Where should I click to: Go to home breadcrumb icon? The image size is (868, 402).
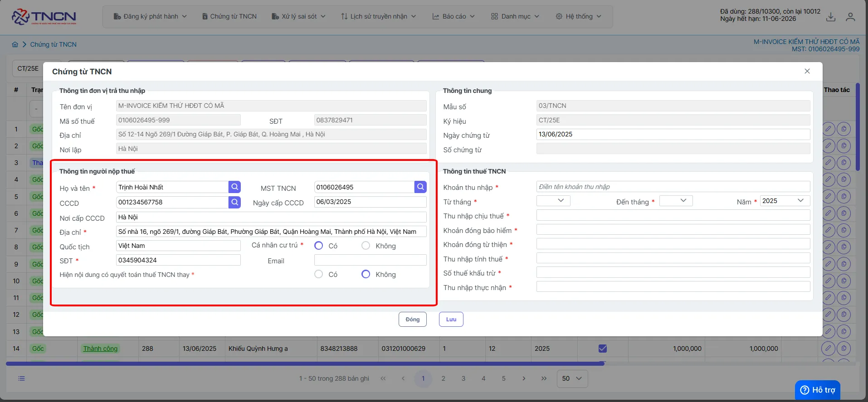coord(15,44)
